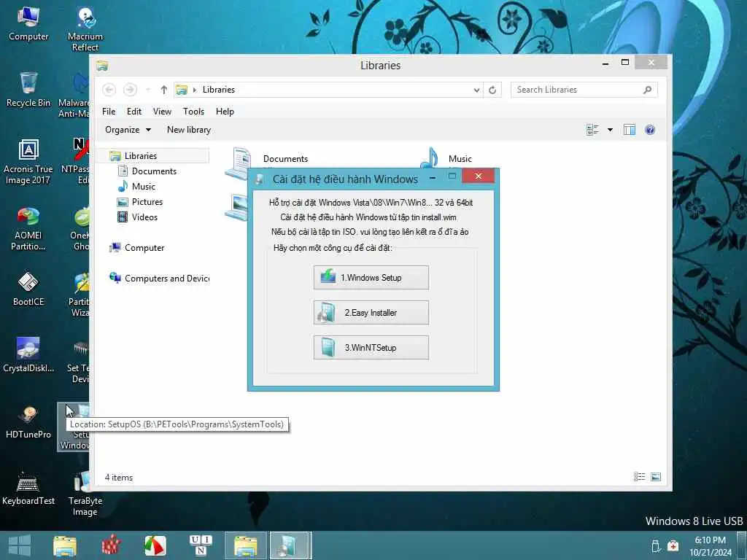Launch Acronis True Image 2017 shortcut
The height and width of the screenshot is (560, 747).
[x=28, y=162]
